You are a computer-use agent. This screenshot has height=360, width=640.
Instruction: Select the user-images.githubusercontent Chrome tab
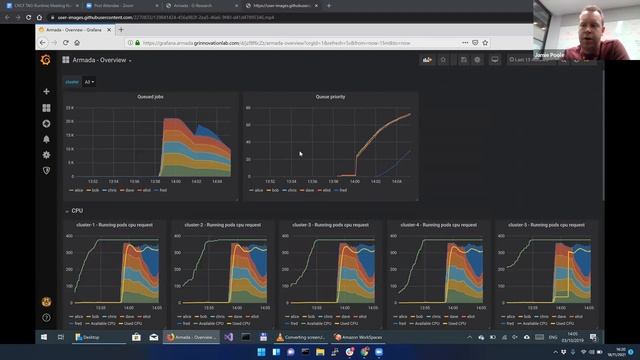click(282, 6)
